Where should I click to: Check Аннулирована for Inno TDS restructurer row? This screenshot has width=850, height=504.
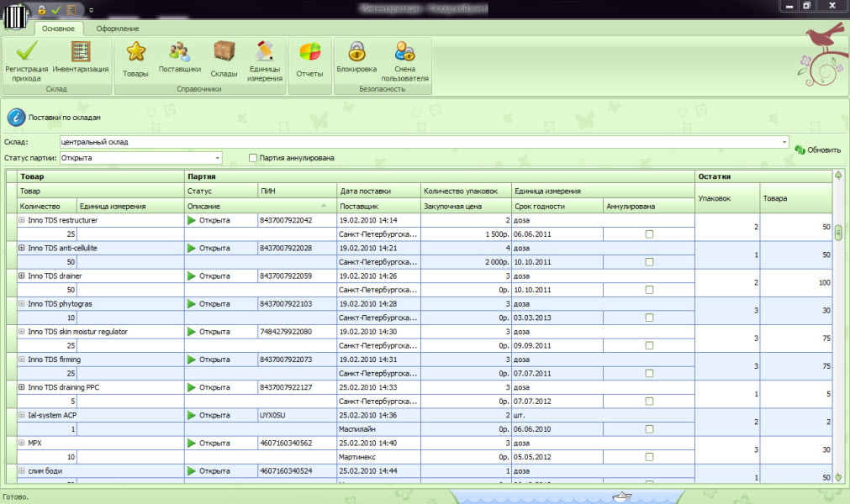(648, 234)
